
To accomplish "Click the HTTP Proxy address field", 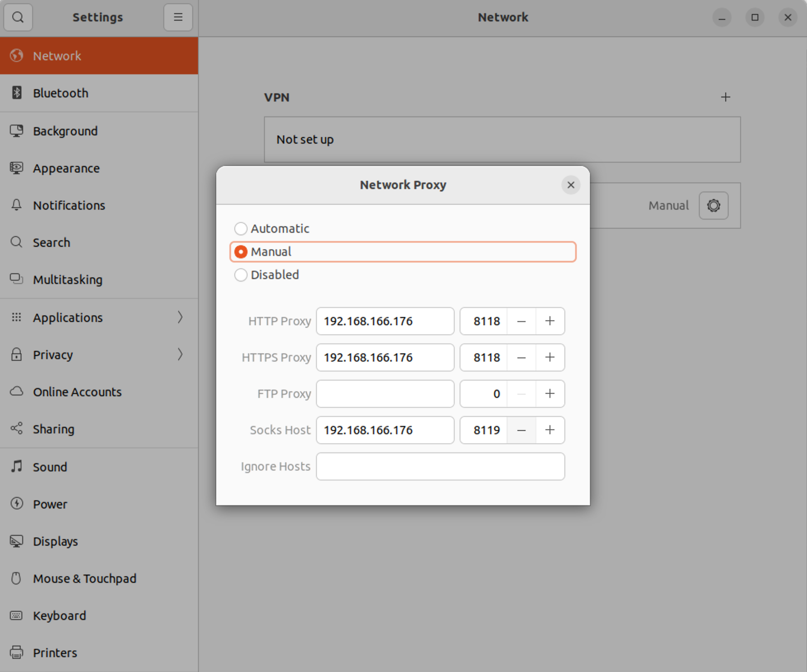I will point(385,321).
